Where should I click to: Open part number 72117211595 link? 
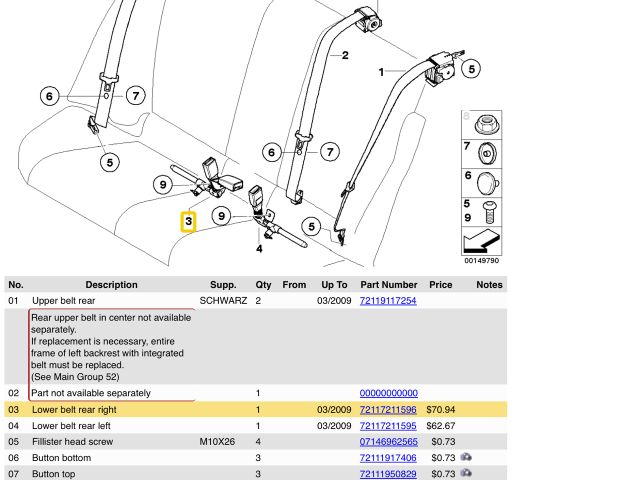(388, 426)
